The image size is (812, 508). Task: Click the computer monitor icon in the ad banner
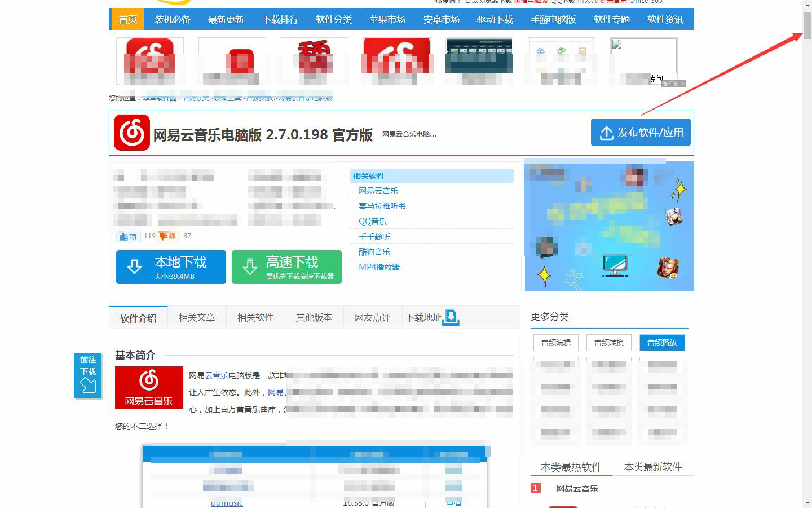pos(615,265)
